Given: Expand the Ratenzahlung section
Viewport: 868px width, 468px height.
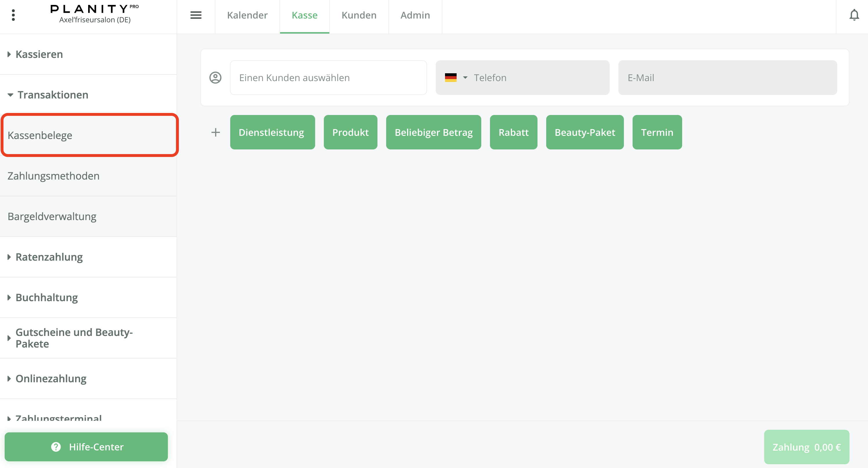Looking at the screenshot, I should 49,257.
